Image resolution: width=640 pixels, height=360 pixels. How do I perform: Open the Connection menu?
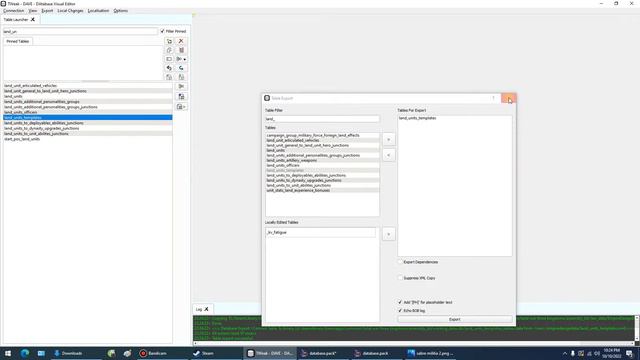click(x=13, y=11)
